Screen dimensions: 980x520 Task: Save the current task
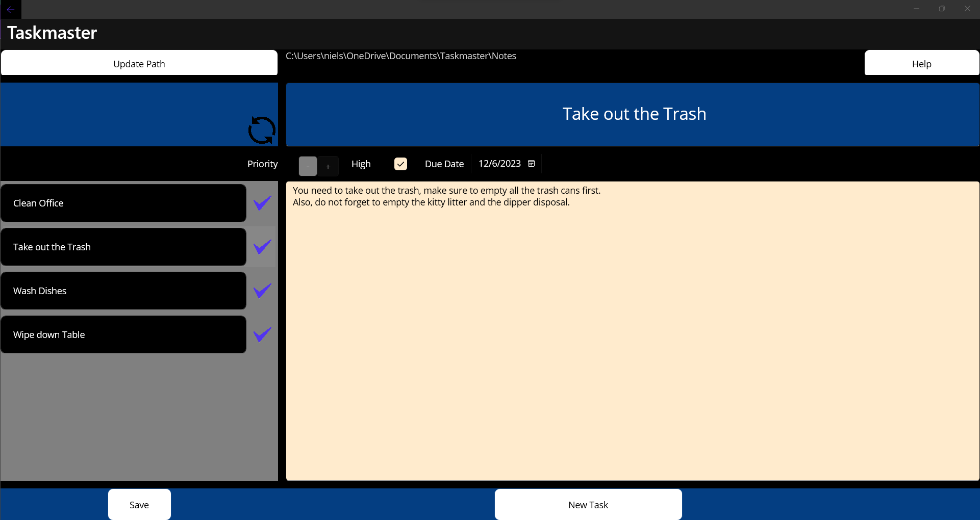[139, 505]
